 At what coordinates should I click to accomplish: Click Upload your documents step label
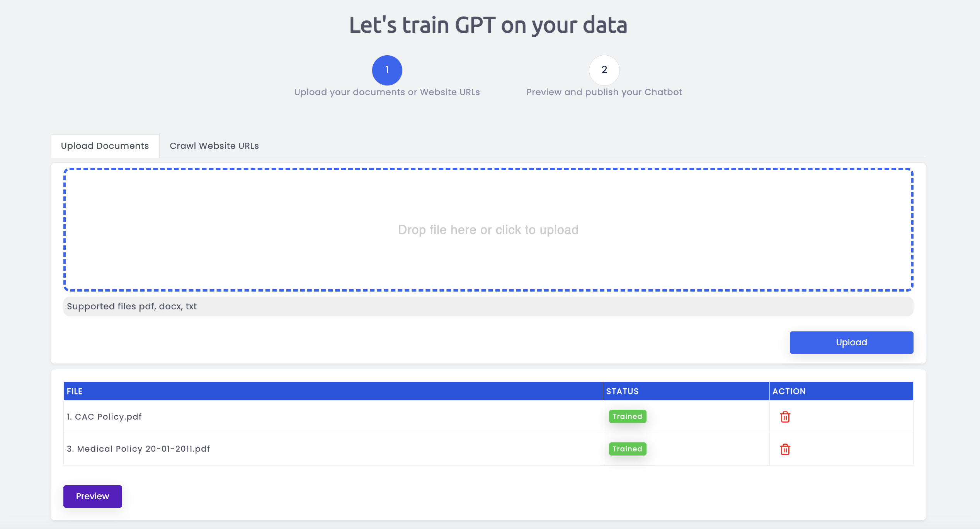(387, 92)
